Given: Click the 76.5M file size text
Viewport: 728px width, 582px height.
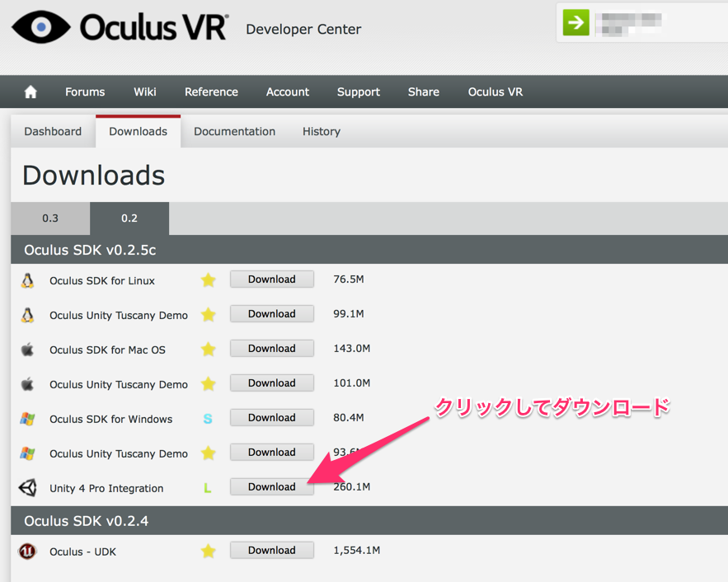Looking at the screenshot, I should (349, 279).
